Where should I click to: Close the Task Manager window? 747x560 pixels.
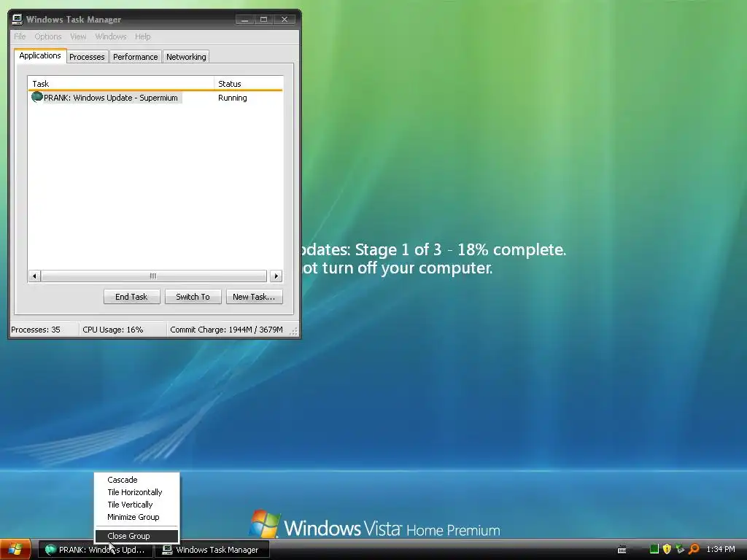(x=285, y=20)
